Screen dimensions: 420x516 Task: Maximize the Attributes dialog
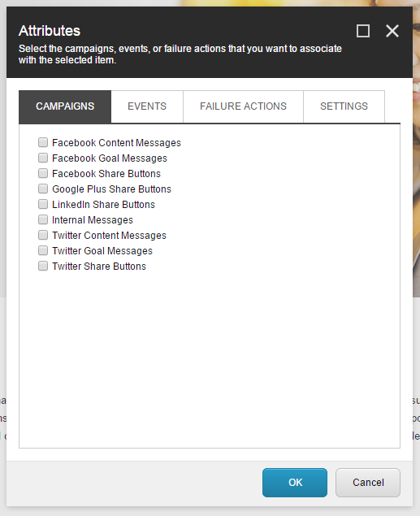363,31
